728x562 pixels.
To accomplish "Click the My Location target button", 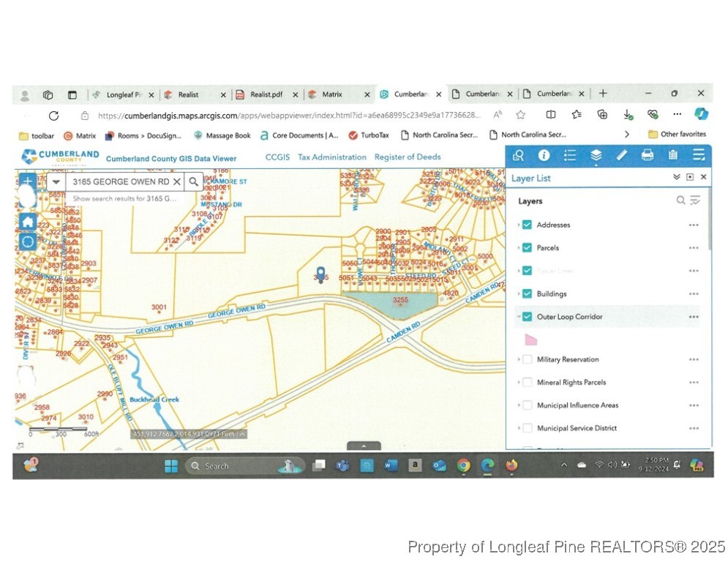I will click(28, 241).
